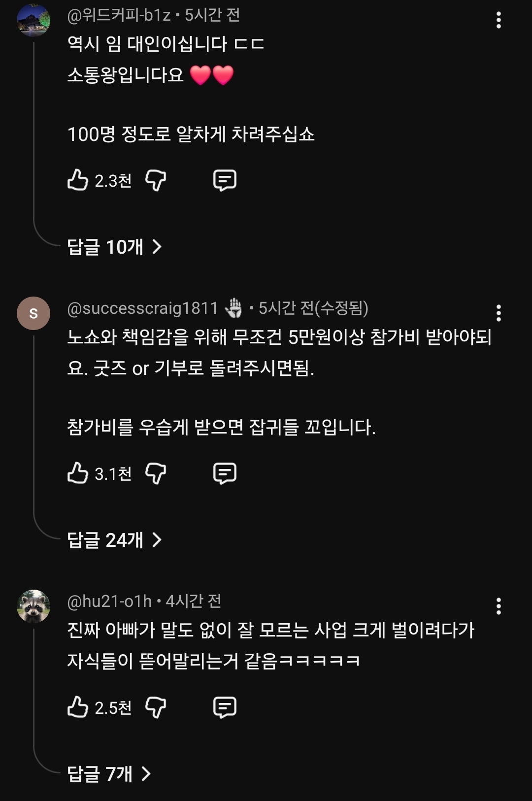Open three-dot menu for @successcraig1811 comment
This screenshot has width=532, height=801.
click(499, 313)
